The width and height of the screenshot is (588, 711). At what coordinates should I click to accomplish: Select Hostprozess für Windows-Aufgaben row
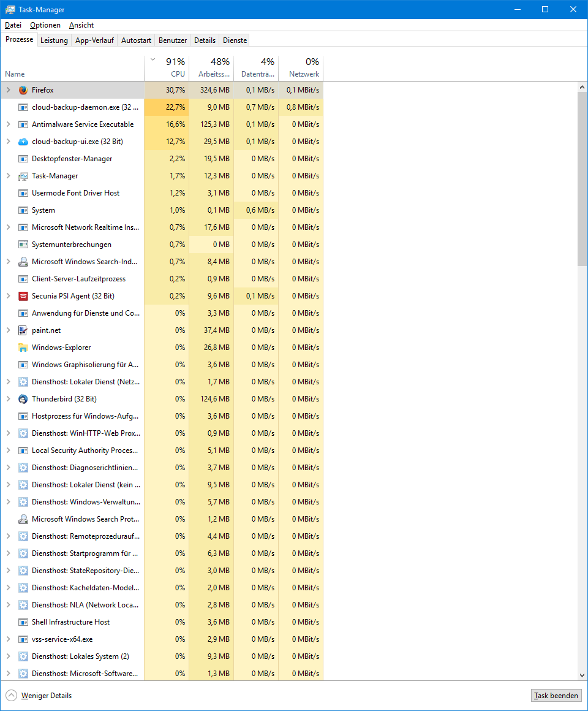click(x=162, y=416)
